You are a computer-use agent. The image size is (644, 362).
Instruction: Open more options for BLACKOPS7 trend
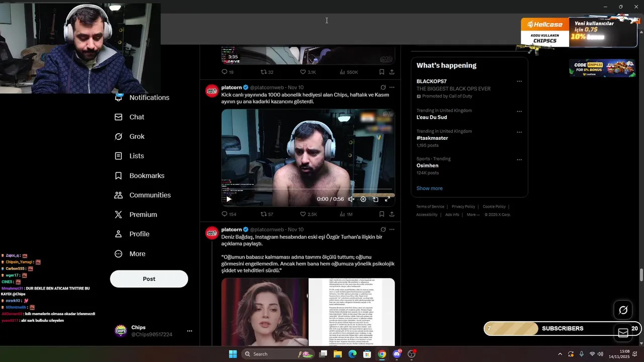click(519, 81)
